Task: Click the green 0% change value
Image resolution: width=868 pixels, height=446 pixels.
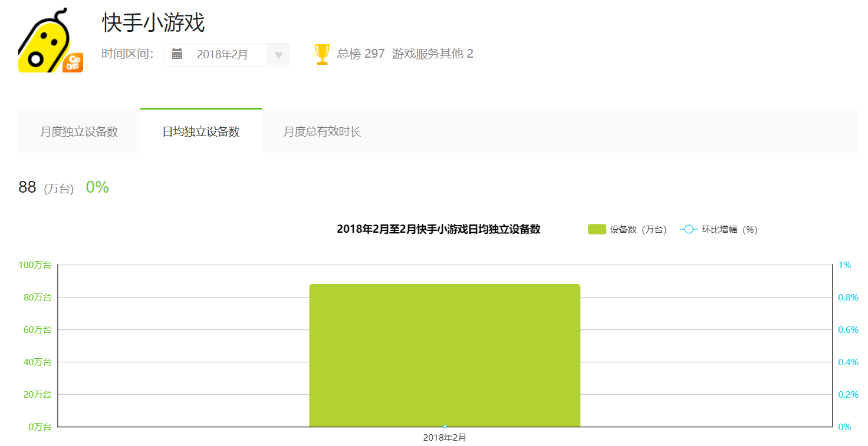Action: [97, 187]
